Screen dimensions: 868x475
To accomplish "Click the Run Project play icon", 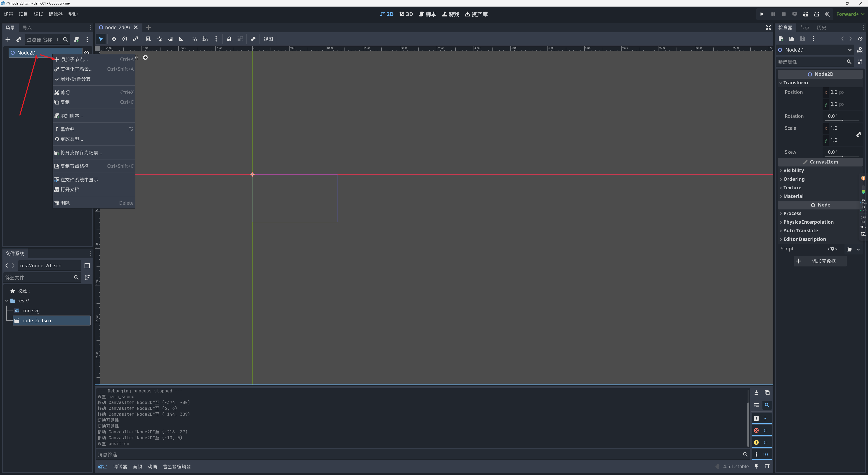I will [762, 14].
